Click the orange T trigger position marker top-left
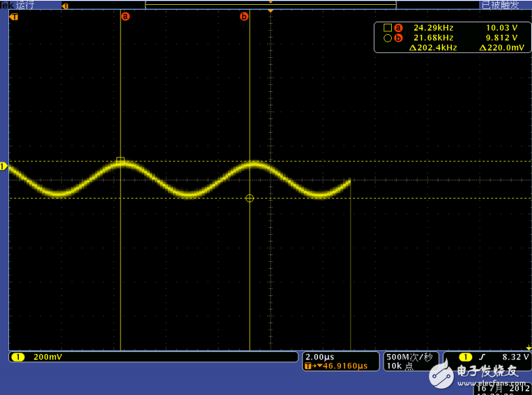Screen dimensions: 532x395 (13, 17)
